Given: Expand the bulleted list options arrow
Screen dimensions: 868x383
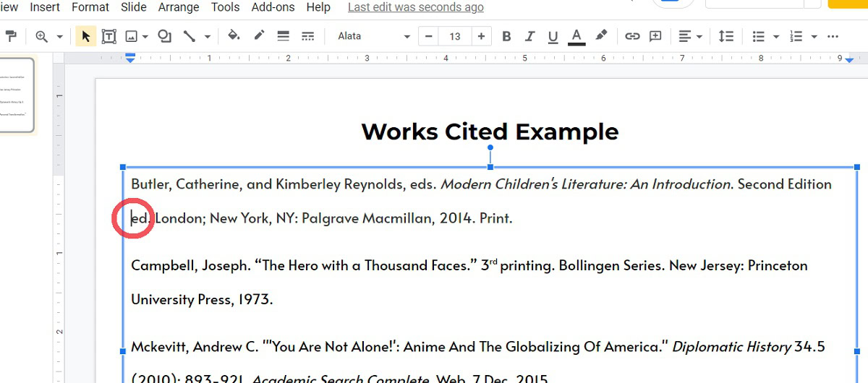Looking at the screenshot, I should (x=776, y=36).
